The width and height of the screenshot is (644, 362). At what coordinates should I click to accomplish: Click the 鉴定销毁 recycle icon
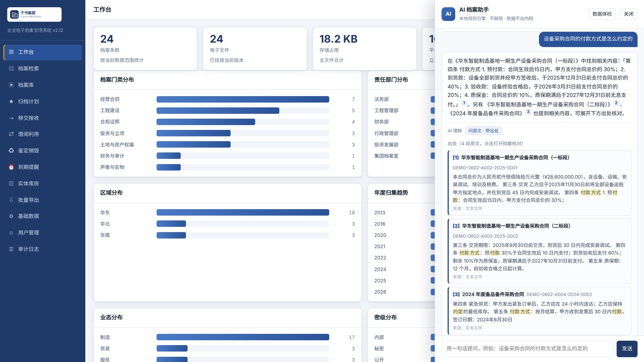(x=11, y=151)
